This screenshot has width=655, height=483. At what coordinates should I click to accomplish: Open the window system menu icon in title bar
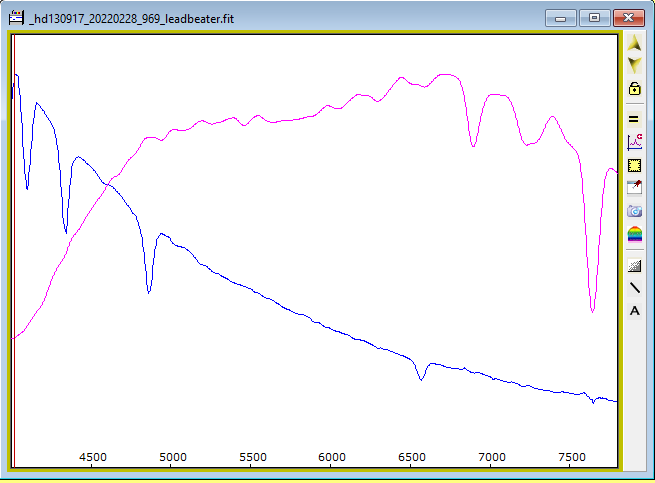(16, 18)
